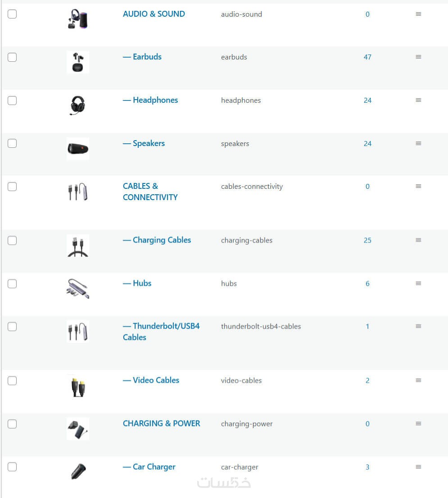Click the Hubs category thumbnail
The height and width of the screenshot is (498, 448).
click(78, 288)
